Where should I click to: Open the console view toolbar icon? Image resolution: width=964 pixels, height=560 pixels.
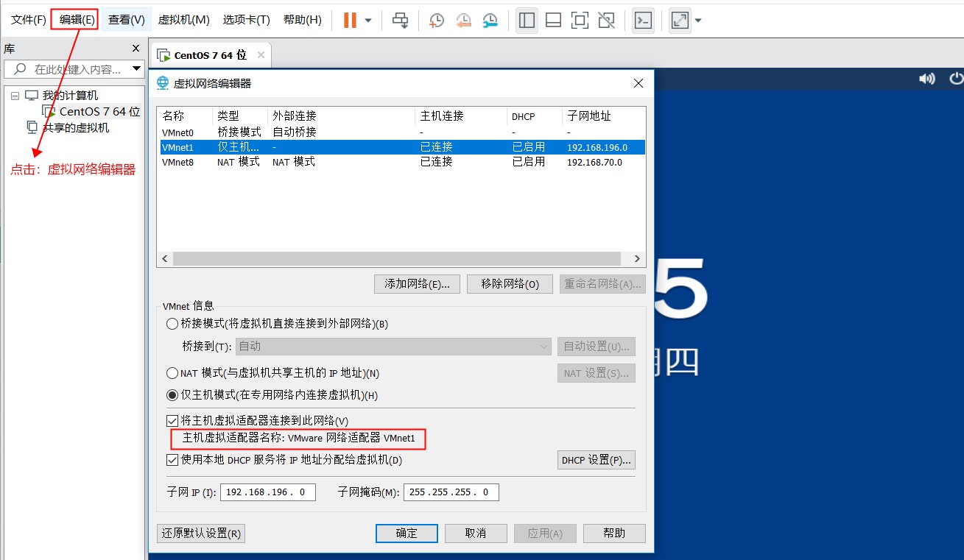tap(644, 21)
